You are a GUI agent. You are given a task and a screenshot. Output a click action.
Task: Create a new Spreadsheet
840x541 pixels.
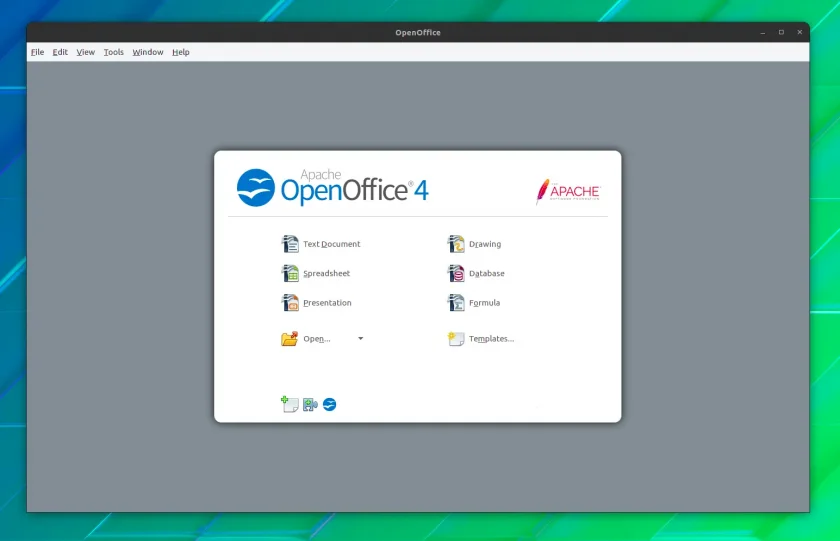tap(326, 274)
